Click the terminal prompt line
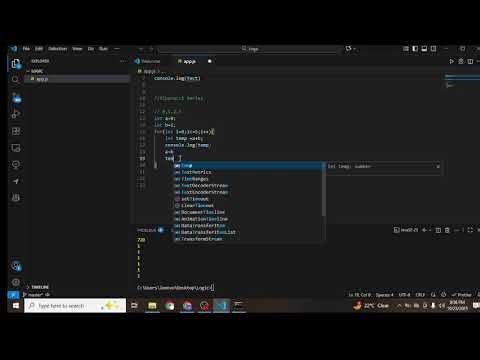This screenshot has height=360, width=480. point(175,287)
